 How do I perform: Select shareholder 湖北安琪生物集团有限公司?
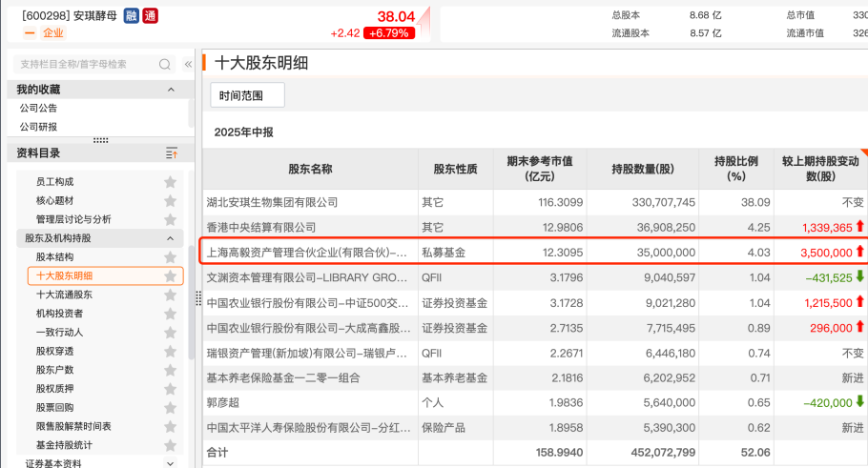coord(272,202)
